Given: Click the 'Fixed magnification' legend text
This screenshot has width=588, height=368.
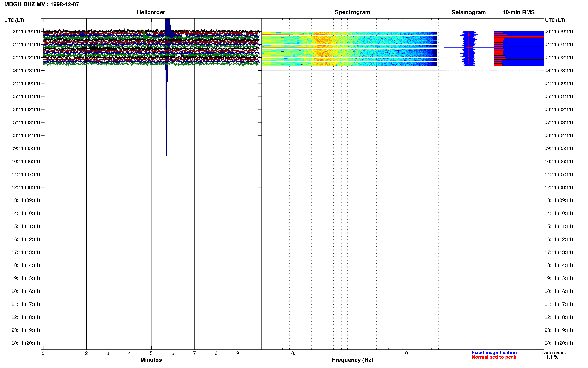Looking at the screenshot, I should [x=494, y=352].
